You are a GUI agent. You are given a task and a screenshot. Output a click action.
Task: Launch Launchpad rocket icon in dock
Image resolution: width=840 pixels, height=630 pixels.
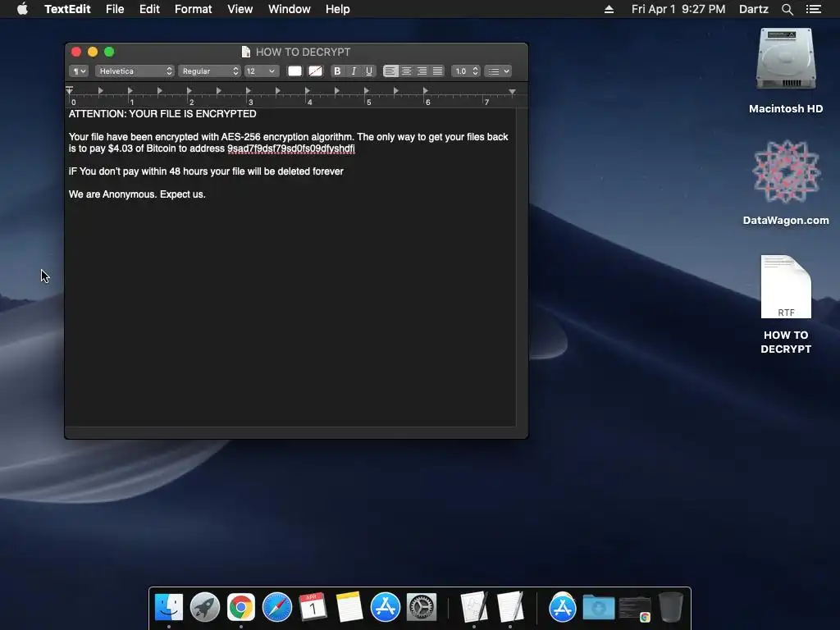[x=204, y=607]
